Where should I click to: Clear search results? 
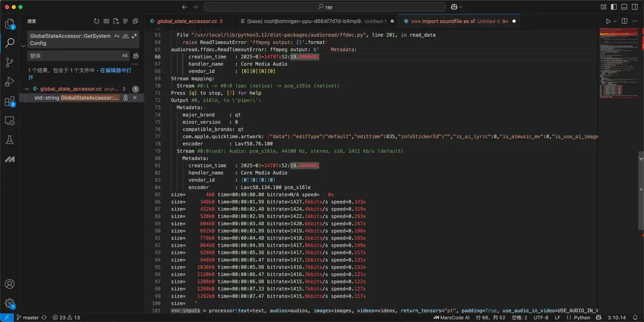tap(106, 21)
